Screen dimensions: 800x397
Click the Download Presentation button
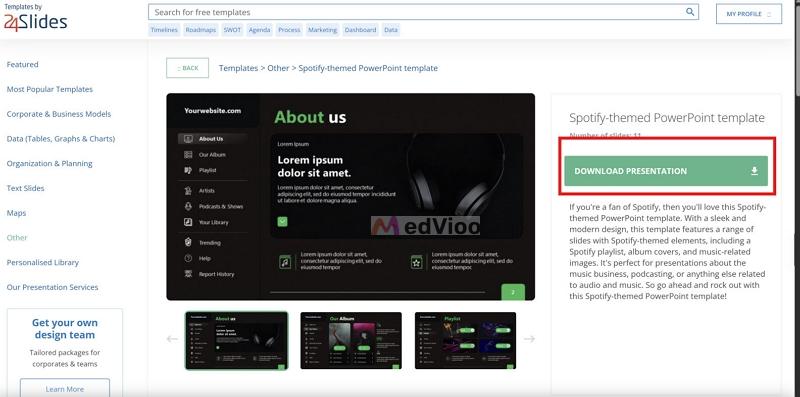(x=666, y=171)
